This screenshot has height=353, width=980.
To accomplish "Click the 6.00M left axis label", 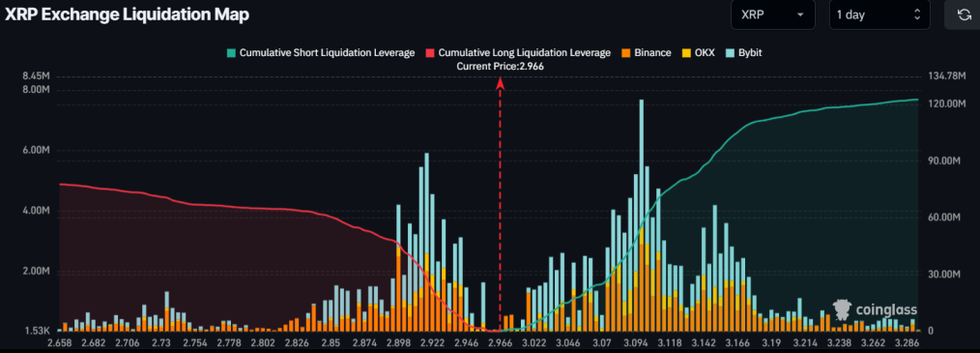I will [x=36, y=151].
